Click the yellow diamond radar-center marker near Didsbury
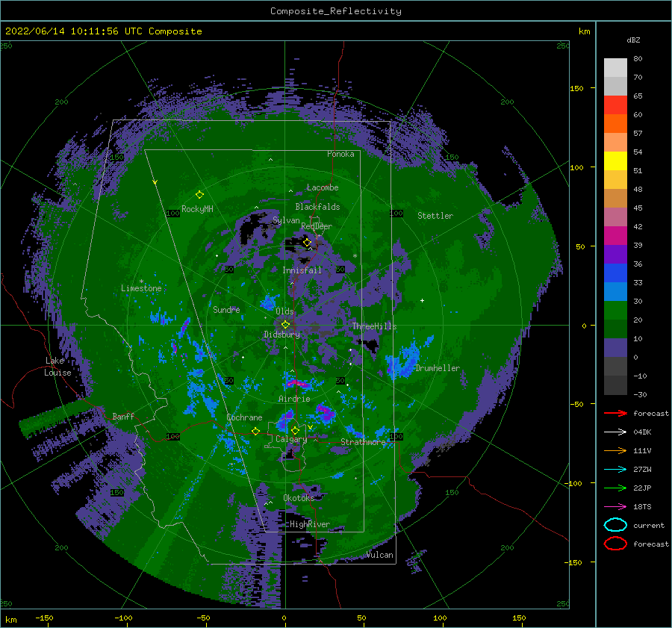The image size is (672, 628). point(285,325)
